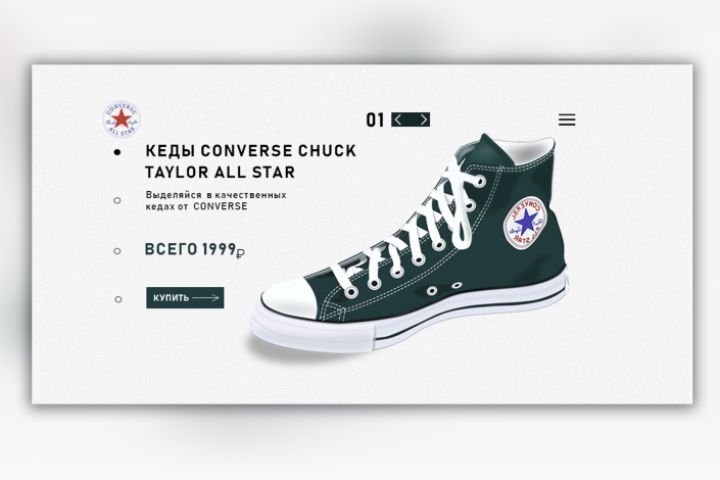Click the slide counter 01
720x480 pixels.
coord(375,120)
